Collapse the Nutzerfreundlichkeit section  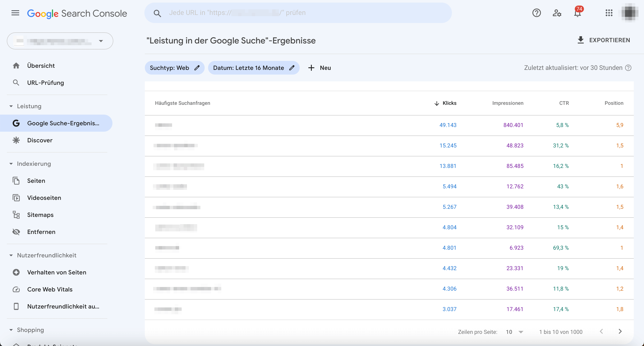11,255
